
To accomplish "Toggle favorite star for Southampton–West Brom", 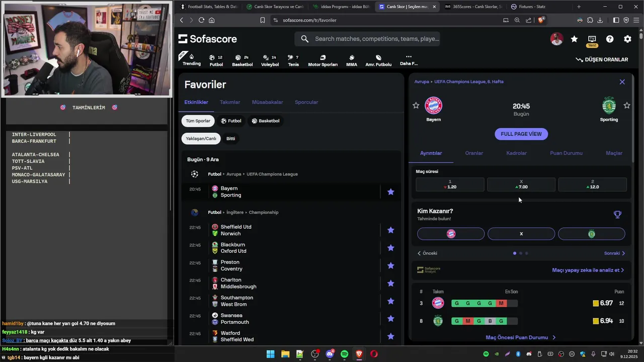I will [x=390, y=301].
